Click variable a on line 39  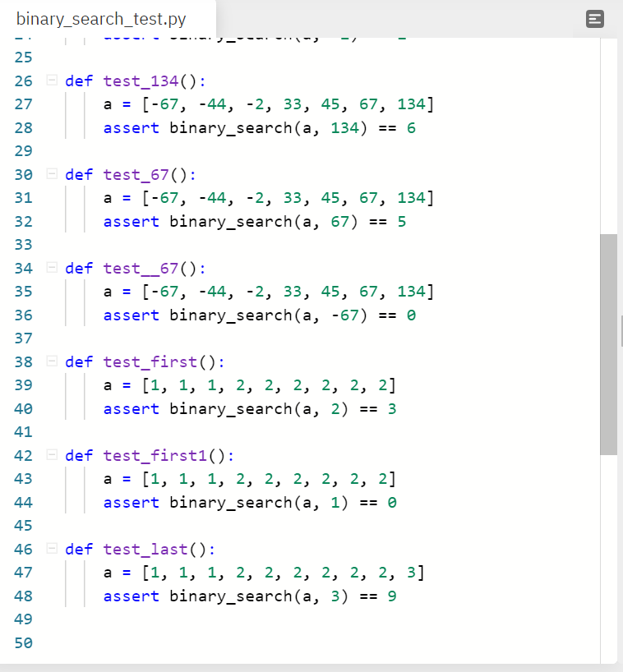coord(108,385)
